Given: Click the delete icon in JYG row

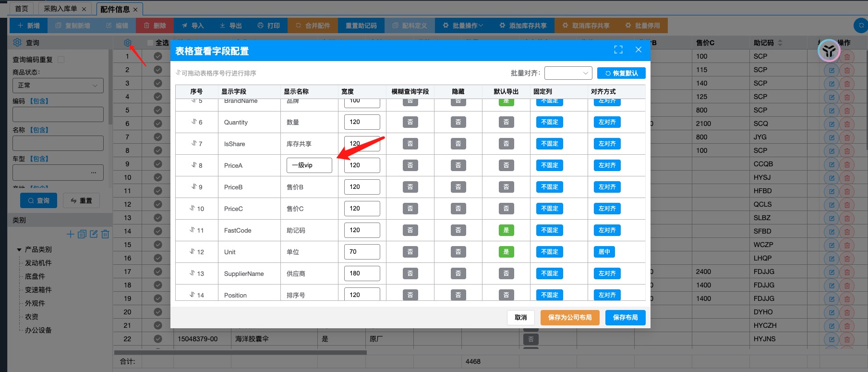Looking at the screenshot, I should pyautogui.click(x=847, y=137).
